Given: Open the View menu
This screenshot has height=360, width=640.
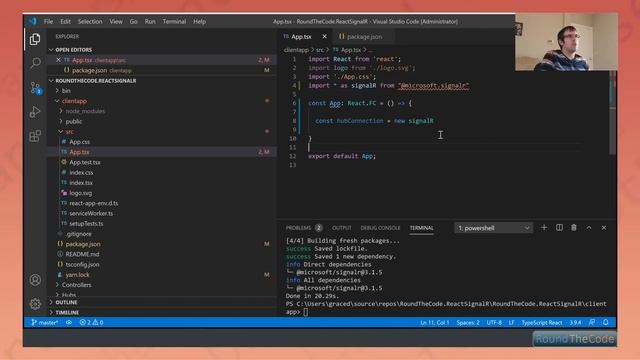Looking at the screenshot, I should point(116,21).
